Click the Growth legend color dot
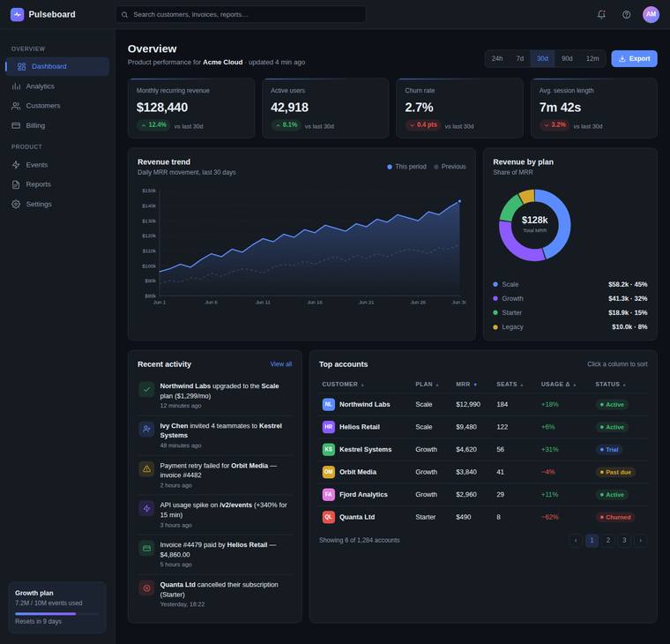The width and height of the screenshot is (670, 644). pos(495,298)
